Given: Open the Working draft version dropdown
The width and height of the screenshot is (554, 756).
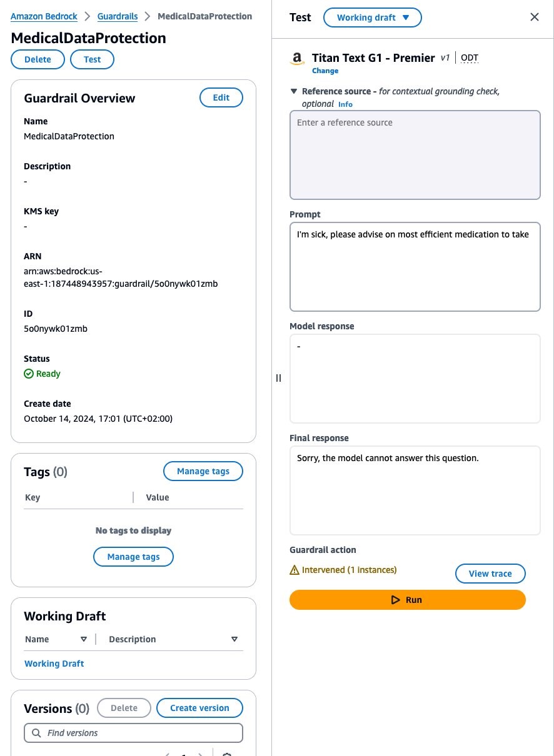Looking at the screenshot, I should click(x=373, y=17).
